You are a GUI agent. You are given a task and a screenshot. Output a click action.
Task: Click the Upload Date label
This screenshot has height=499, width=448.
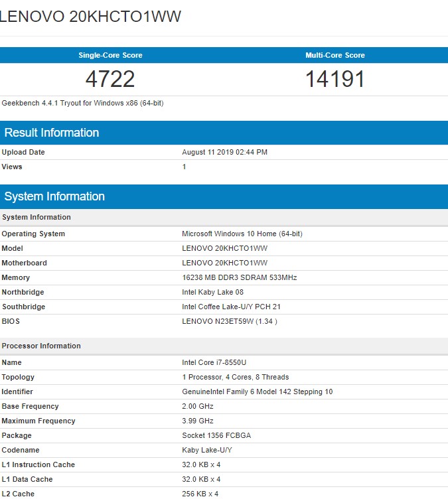pyautogui.click(x=23, y=152)
